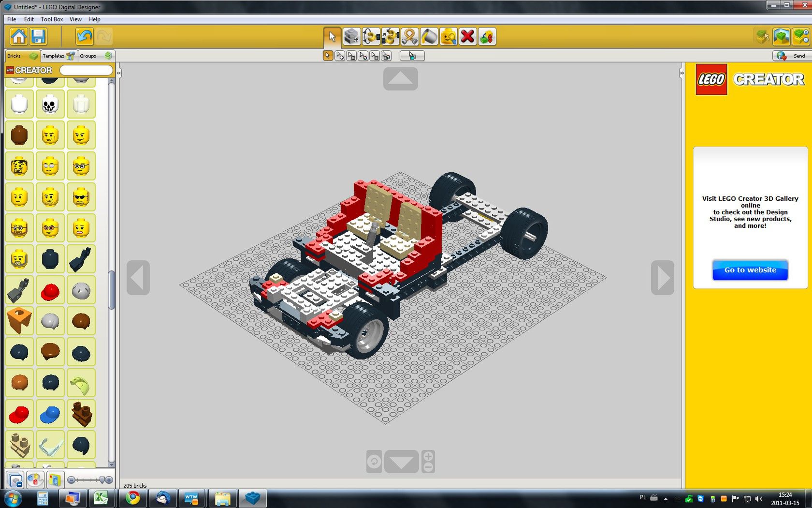The image size is (812, 508).
Task: Click the brick search field
Action: (86, 71)
